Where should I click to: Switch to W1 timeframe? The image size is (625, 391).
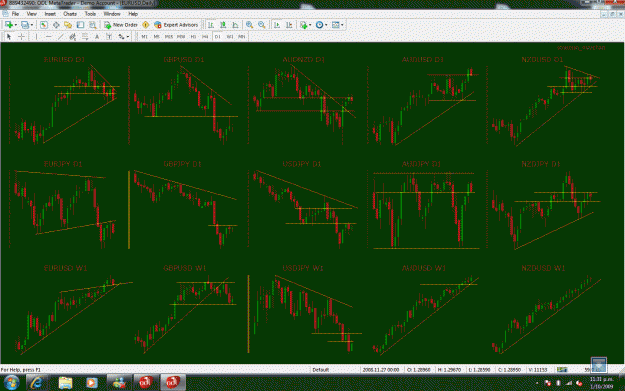click(x=230, y=37)
